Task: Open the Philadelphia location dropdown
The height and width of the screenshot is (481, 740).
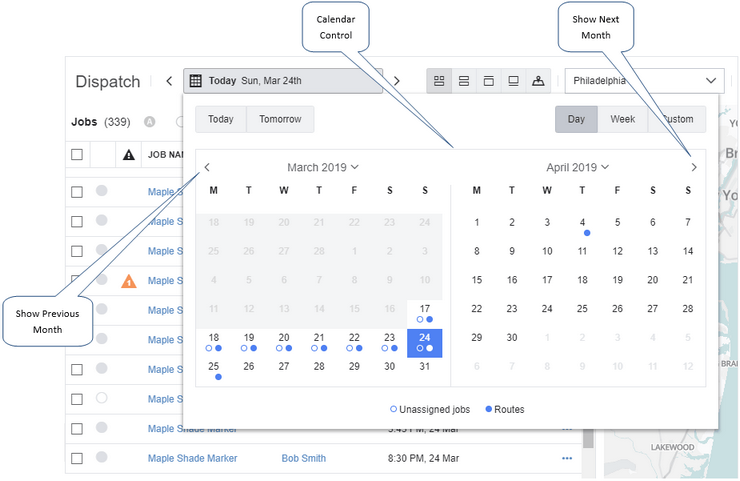Action: click(644, 81)
